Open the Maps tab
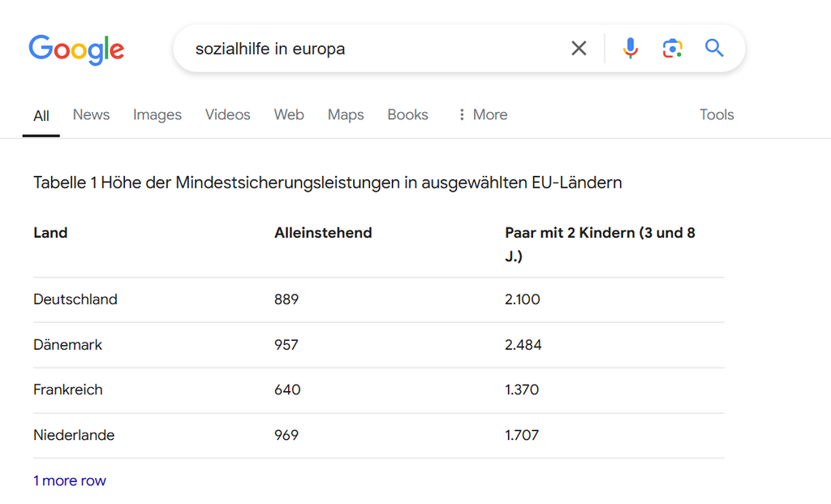 (346, 114)
